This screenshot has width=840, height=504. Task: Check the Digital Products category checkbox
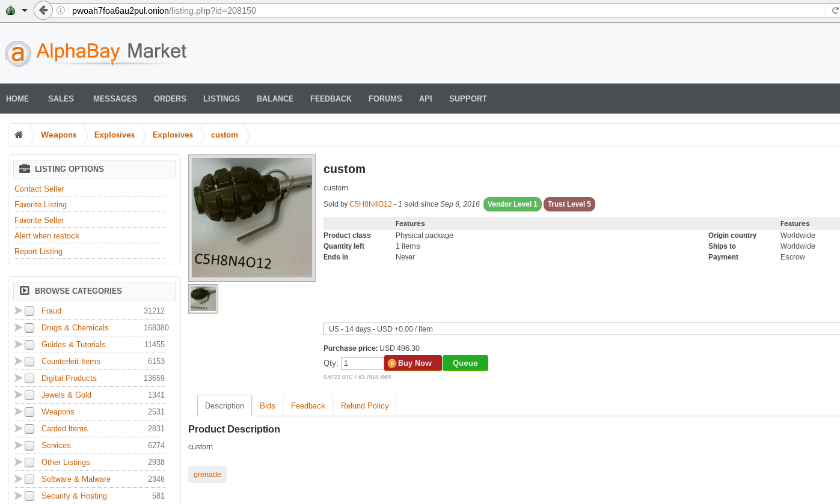[29, 378]
